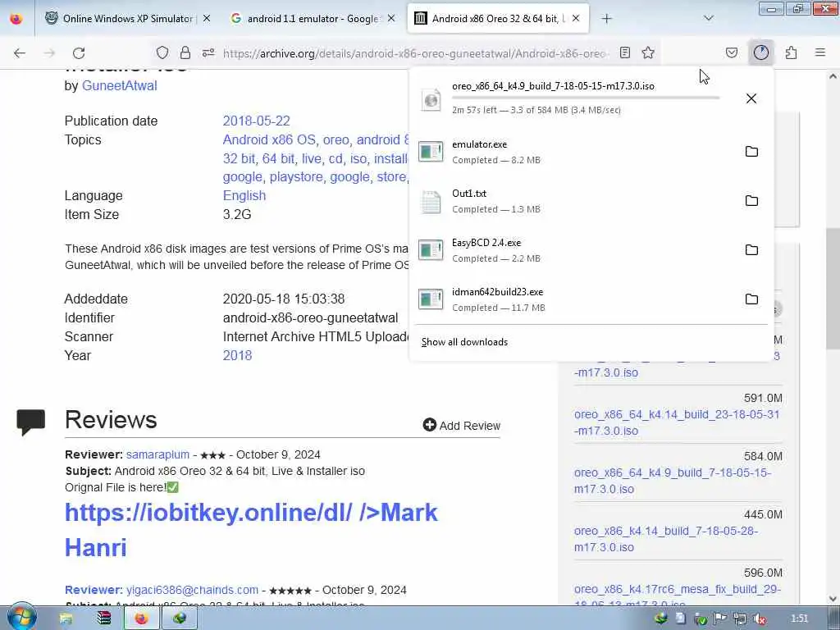This screenshot has width=840, height=630.
Task: Show emulator.exe in its folder
Action: (751, 152)
